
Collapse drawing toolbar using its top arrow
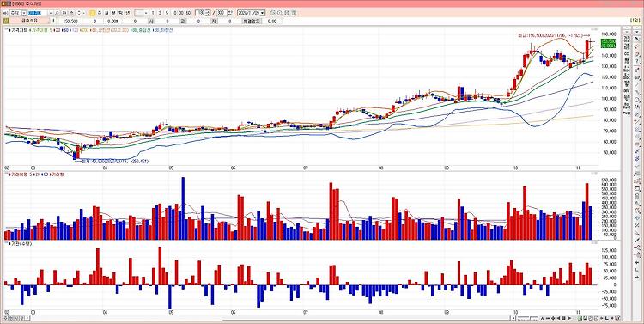coord(637,28)
